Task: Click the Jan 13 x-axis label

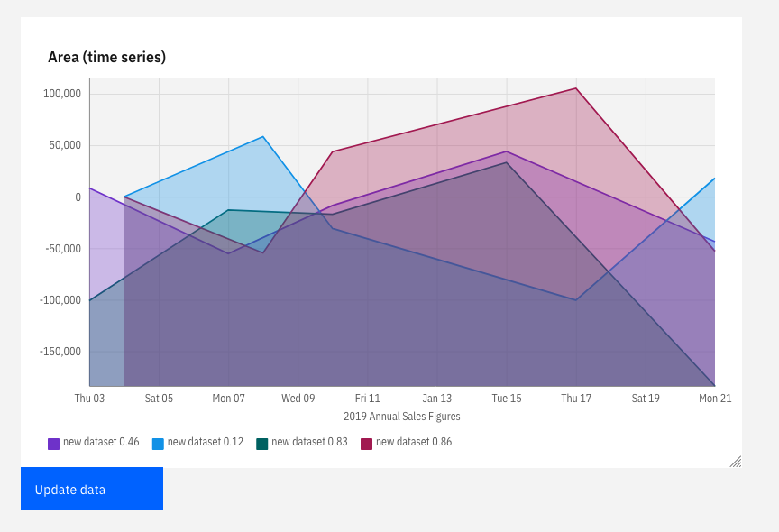Action: click(437, 399)
